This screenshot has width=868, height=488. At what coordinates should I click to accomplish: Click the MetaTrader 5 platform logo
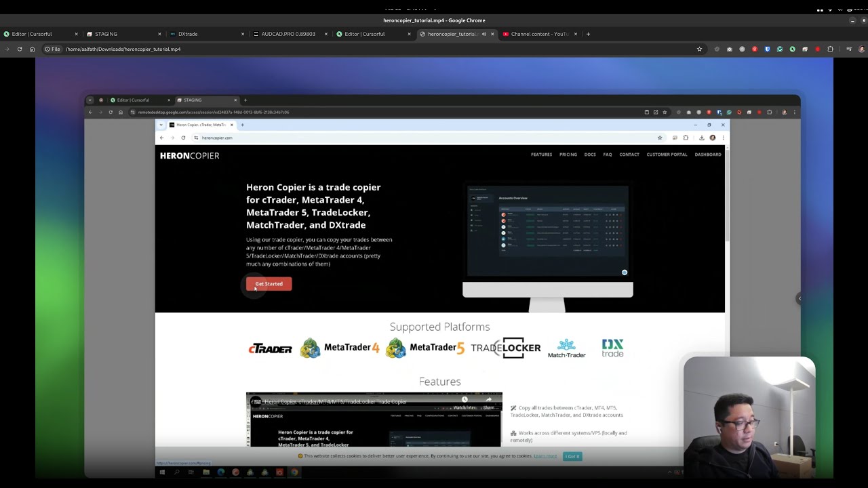click(425, 348)
